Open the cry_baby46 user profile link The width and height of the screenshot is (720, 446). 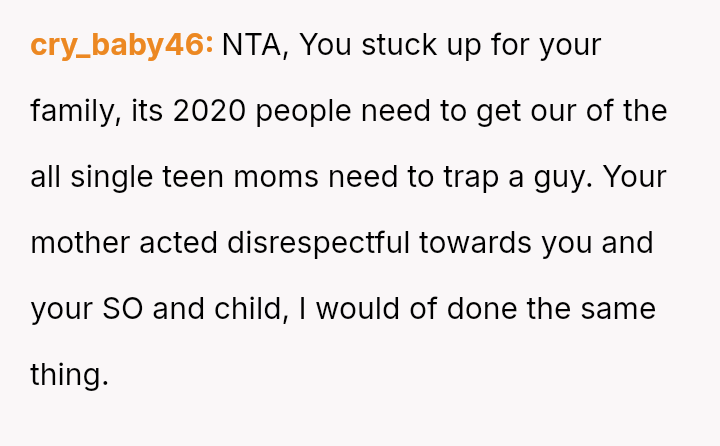coord(121,45)
